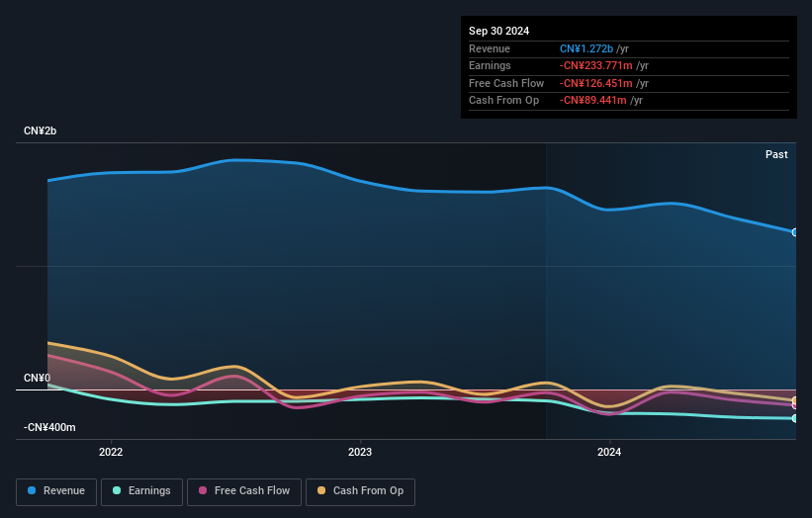Click the CN¥0 y-axis label

coord(38,378)
